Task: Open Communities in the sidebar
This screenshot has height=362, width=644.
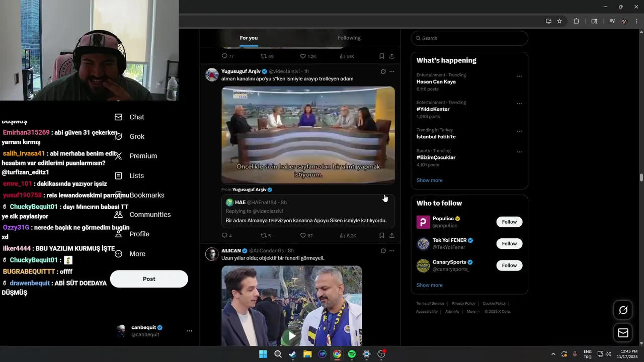Action: pyautogui.click(x=143, y=215)
